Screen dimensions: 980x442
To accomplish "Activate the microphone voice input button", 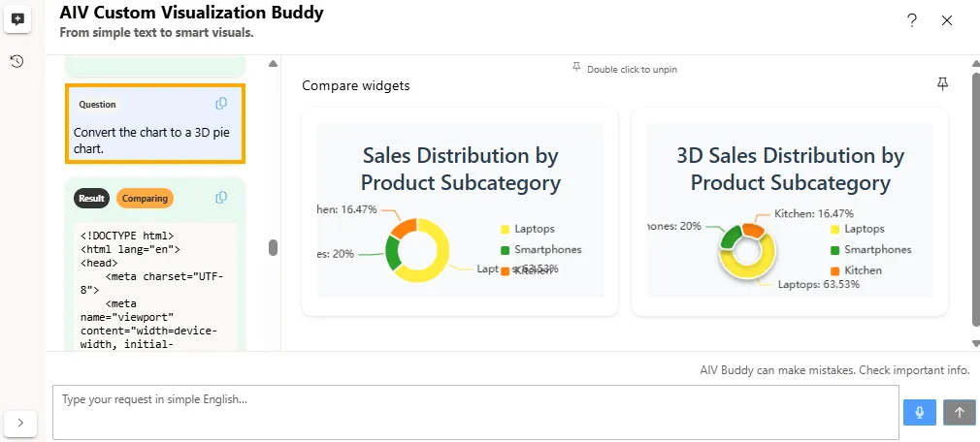I will pos(919,412).
